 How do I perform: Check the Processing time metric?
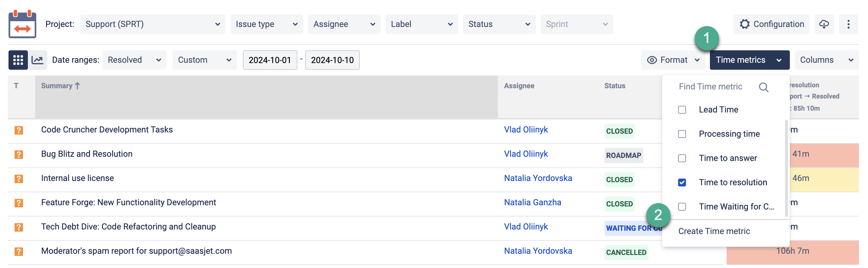point(682,134)
